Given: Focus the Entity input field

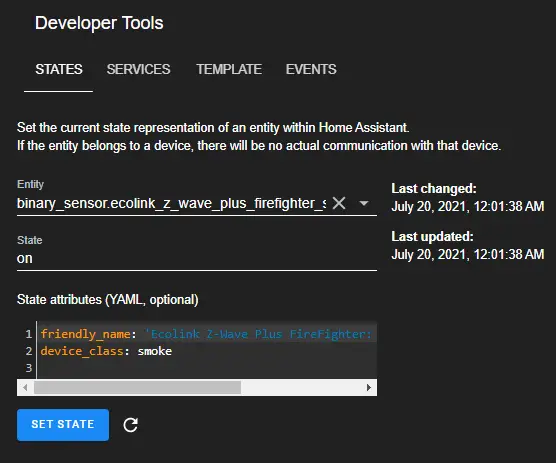Looking at the screenshot, I should pyautogui.click(x=172, y=203).
